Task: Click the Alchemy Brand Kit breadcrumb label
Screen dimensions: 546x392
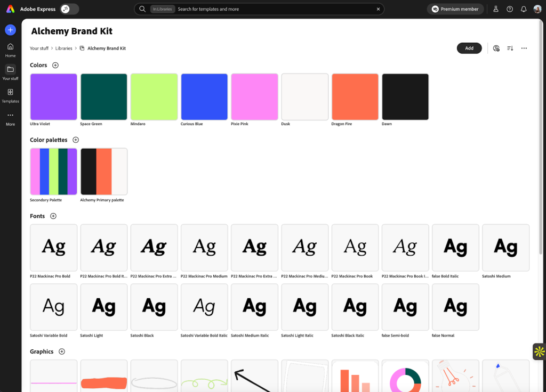Action: pyautogui.click(x=107, y=48)
